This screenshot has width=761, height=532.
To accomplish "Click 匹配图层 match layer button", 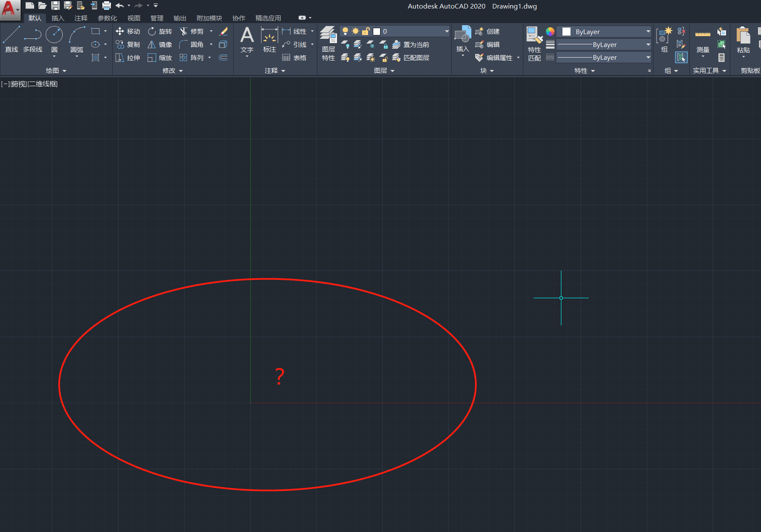I will pyautogui.click(x=411, y=58).
